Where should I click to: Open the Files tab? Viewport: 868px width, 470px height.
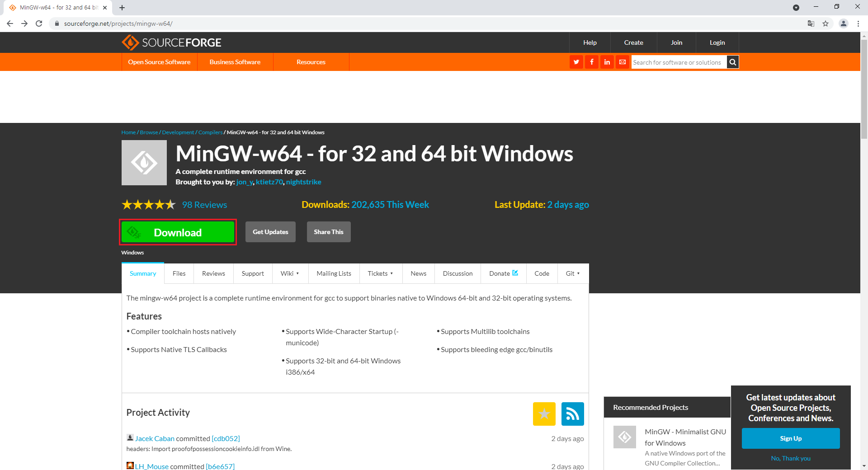pyautogui.click(x=179, y=273)
